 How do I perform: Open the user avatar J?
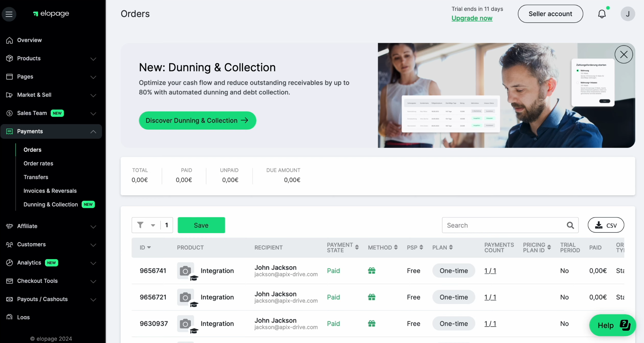tap(628, 14)
